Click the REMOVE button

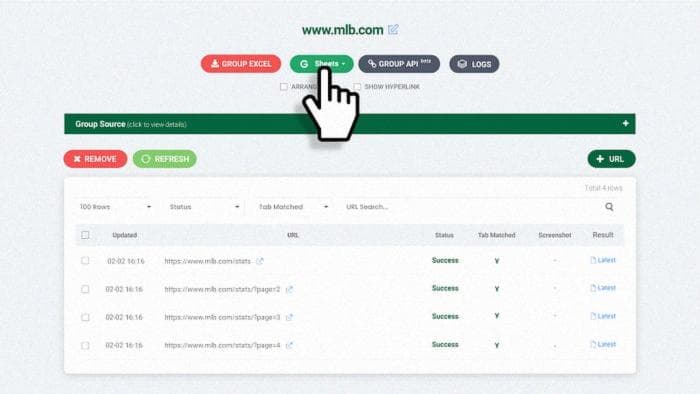click(x=96, y=159)
